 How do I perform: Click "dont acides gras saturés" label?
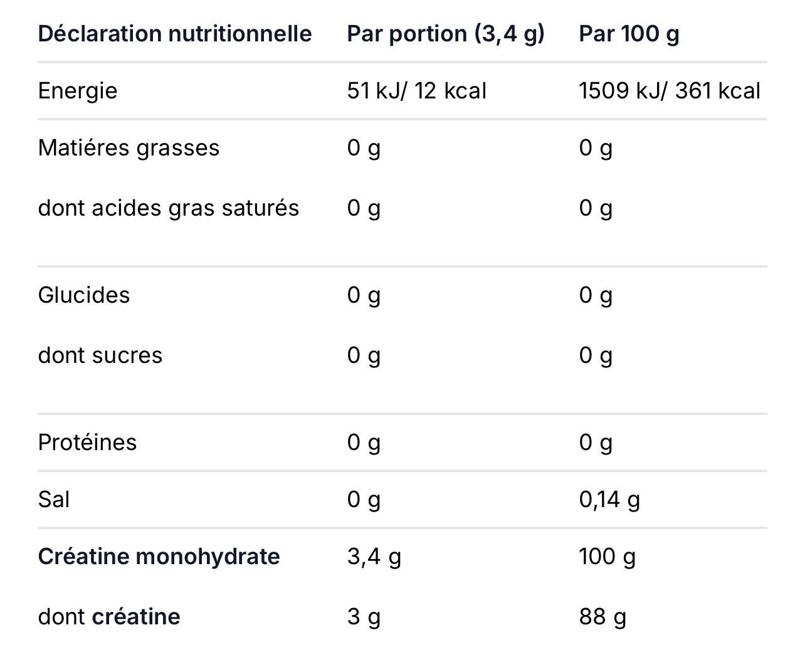click(169, 208)
